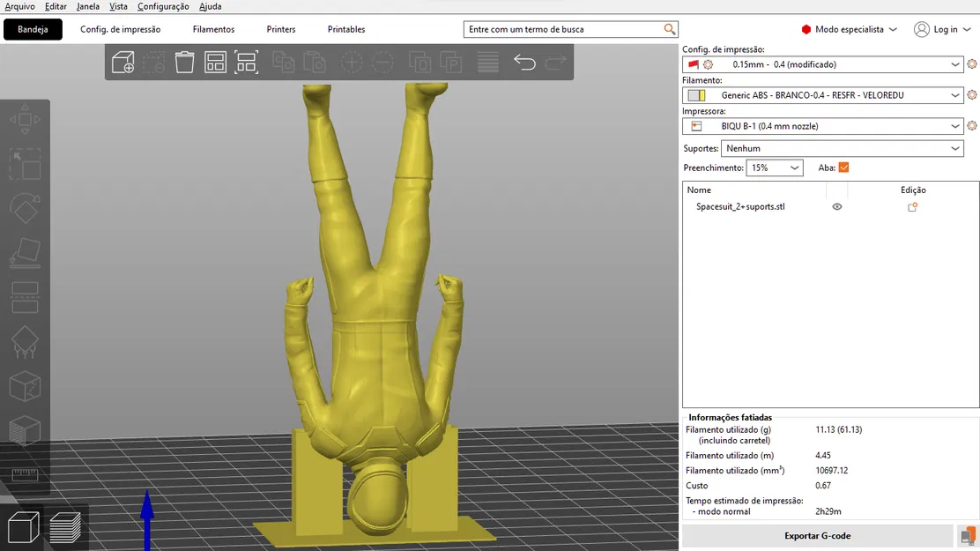Screen dimensions: 980x551
Task: Open the Filamento Generic ABS dropdown
Action: pyautogui.click(x=822, y=95)
